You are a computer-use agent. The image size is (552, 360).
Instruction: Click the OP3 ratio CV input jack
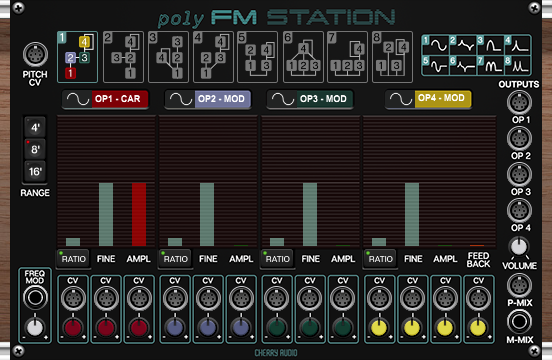pos(277,298)
